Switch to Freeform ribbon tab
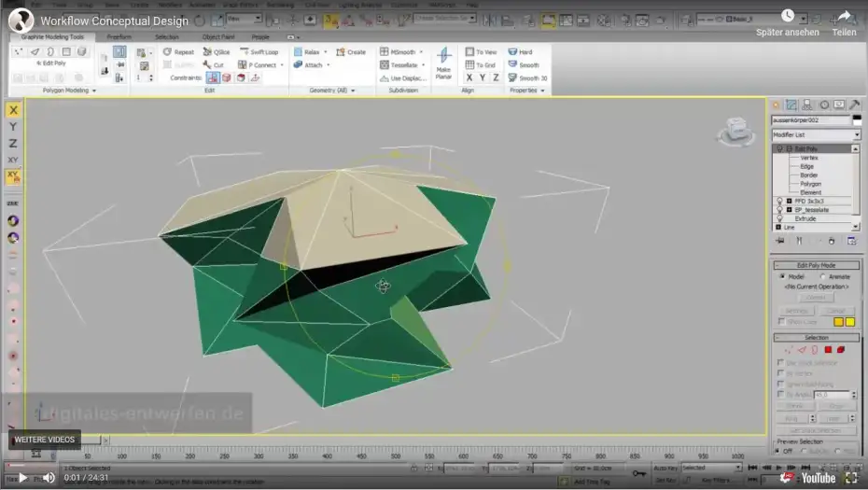Image resolution: width=868 pixels, height=490 pixels. [119, 37]
